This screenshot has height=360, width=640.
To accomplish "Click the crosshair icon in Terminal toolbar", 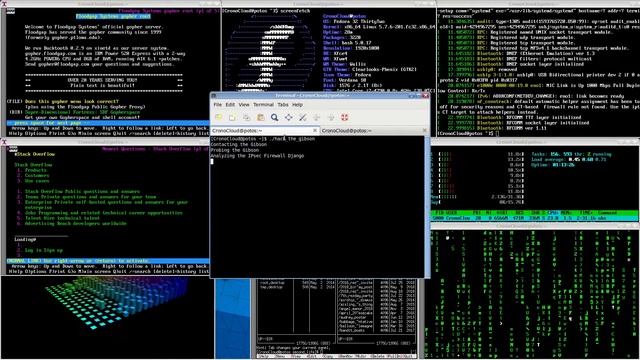I will 289,118.
